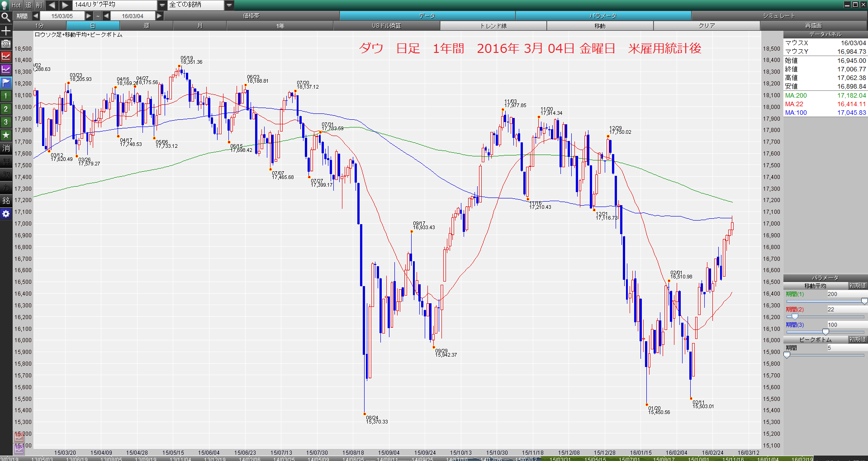Screen dimensions: 868x461
Task: Select the 月 monthly timeframe
Action: coord(200,26)
